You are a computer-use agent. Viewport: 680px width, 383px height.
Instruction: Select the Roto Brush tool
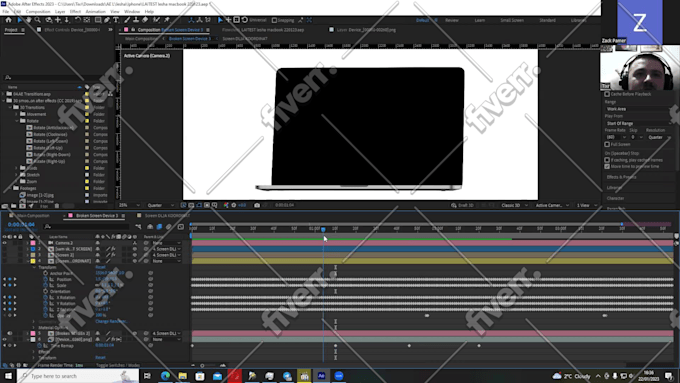point(156,20)
